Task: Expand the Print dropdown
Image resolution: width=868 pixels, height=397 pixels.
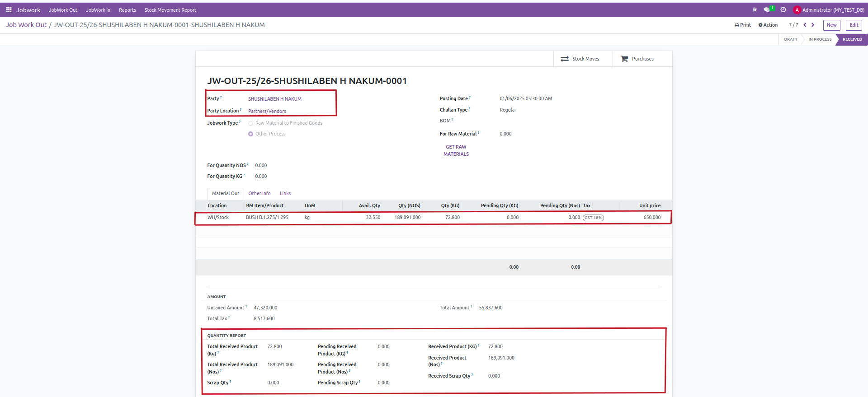Action: coord(743,25)
